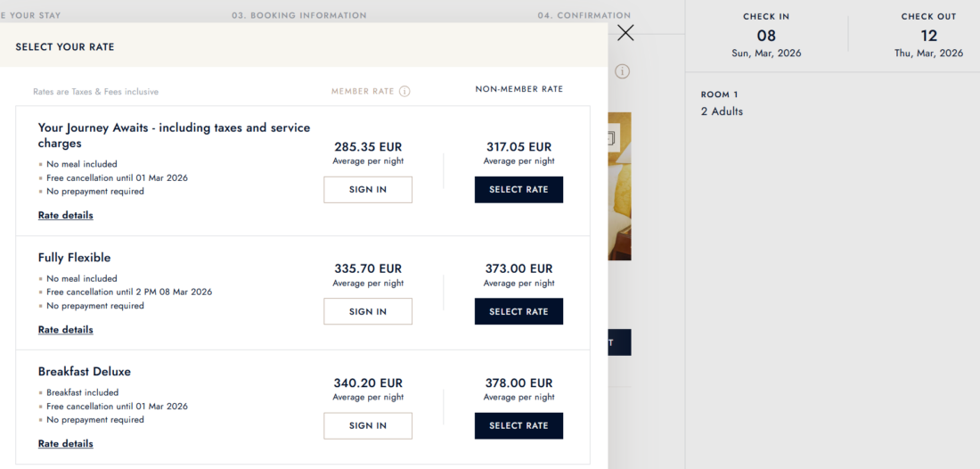980x469 pixels.
Task: Show Rate details for Breakfast Deluxe
Action: (66, 444)
